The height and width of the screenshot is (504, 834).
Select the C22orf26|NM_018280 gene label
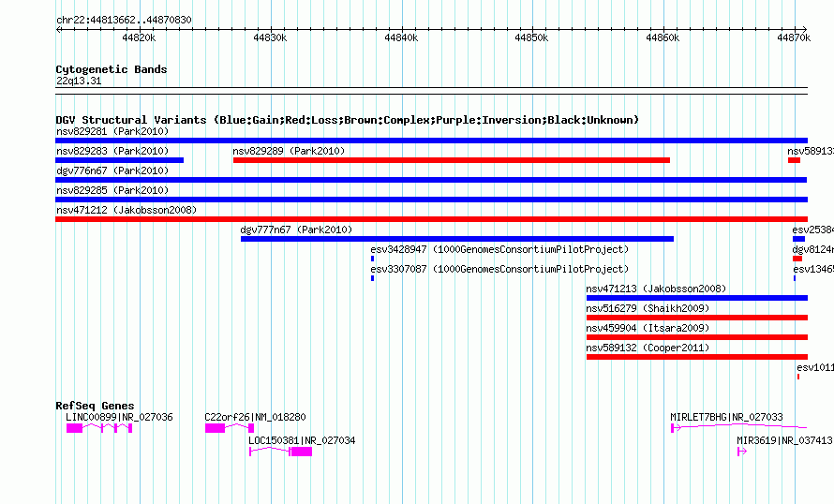255,417
